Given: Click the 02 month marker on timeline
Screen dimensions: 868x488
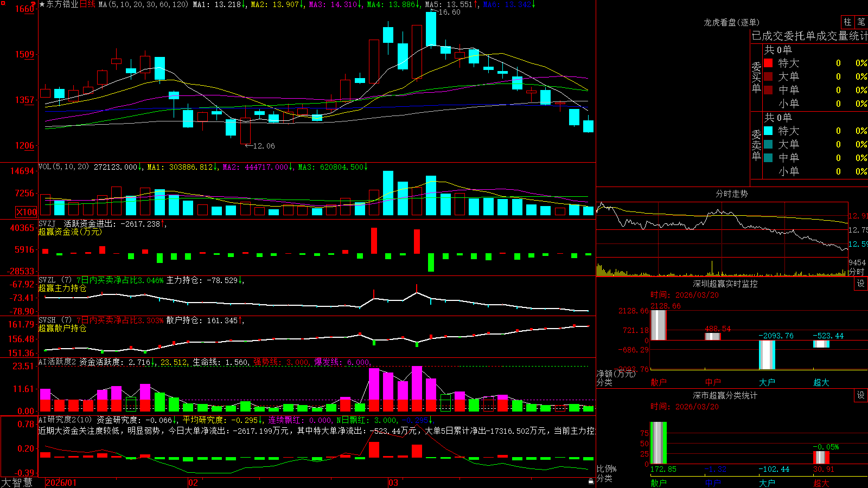Looking at the screenshot, I should pyautogui.click(x=193, y=483).
